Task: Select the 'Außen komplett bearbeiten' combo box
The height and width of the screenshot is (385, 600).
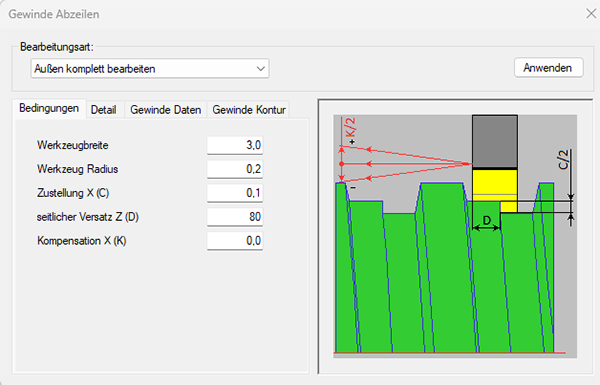Action: point(150,69)
